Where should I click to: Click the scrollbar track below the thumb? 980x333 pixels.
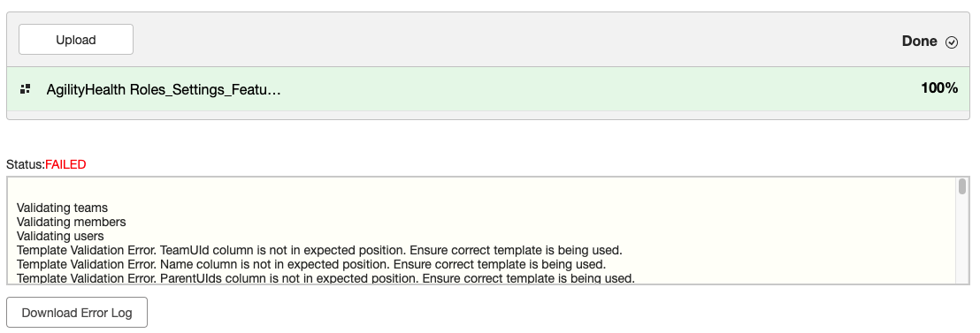pos(962,239)
